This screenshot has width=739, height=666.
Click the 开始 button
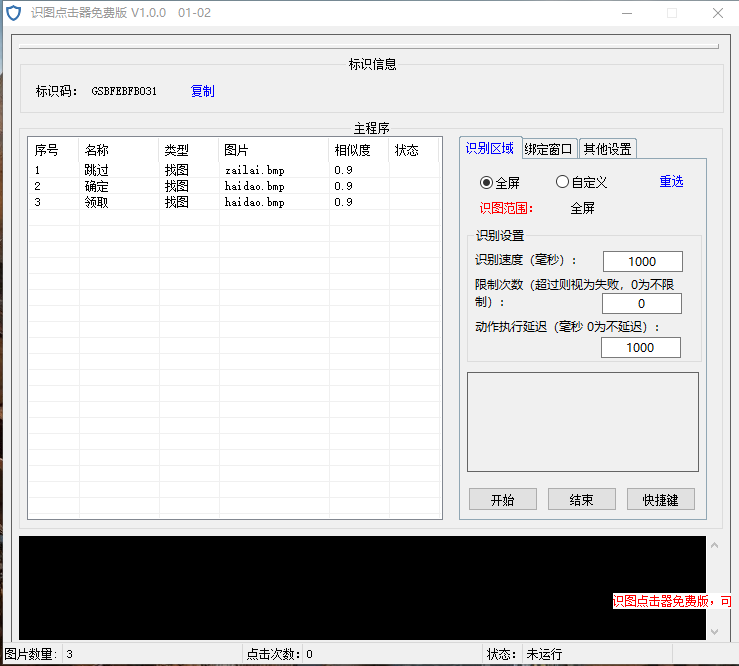(x=502, y=499)
